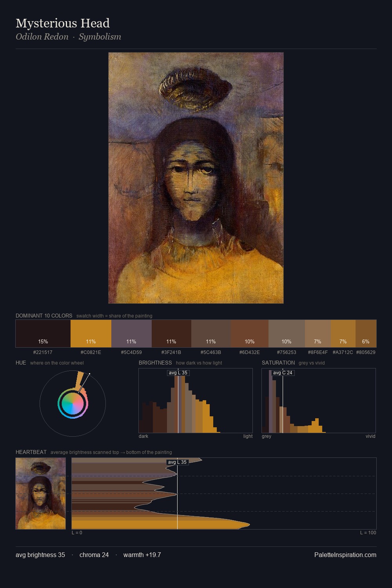Click the HEARTBEAT section heading

[31, 452]
